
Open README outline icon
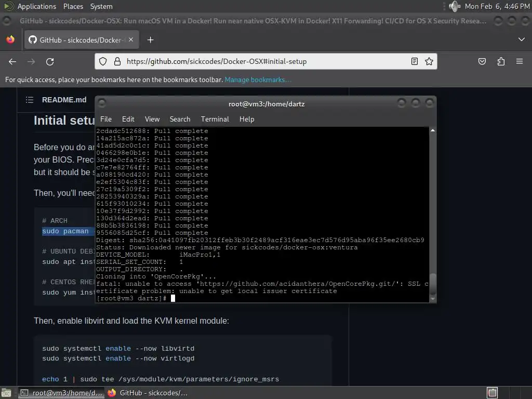tap(30, 100)
